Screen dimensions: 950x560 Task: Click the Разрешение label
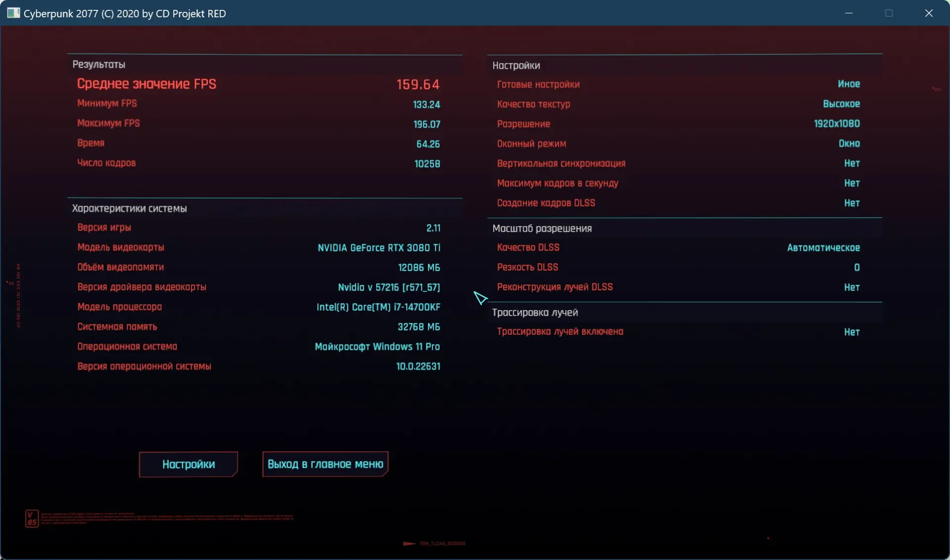(x=523, y=124)
